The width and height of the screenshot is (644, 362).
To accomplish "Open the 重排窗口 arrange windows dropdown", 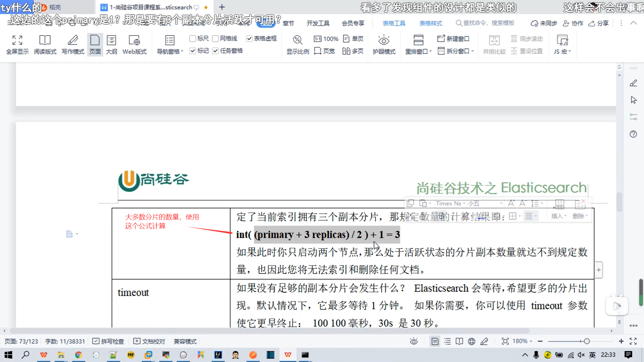I will [x=430, y=52].
